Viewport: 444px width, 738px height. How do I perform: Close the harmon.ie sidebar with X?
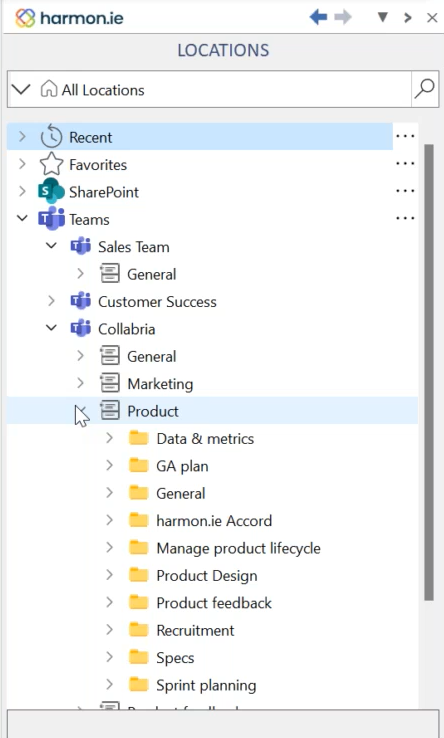click(x=432, y=18)
